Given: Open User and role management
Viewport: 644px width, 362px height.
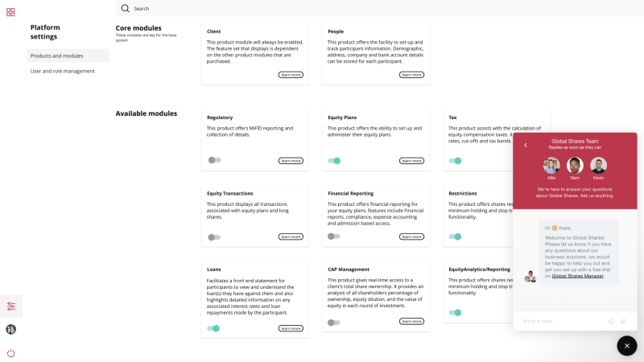Looking at the screenshot, I should point(63,71).
